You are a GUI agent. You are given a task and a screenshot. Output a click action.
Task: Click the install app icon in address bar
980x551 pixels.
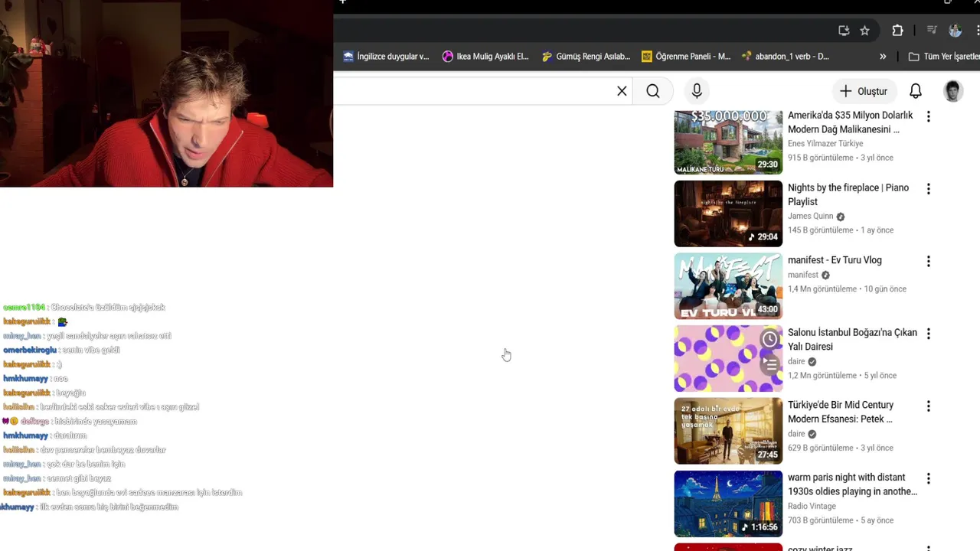pos(844,31)
